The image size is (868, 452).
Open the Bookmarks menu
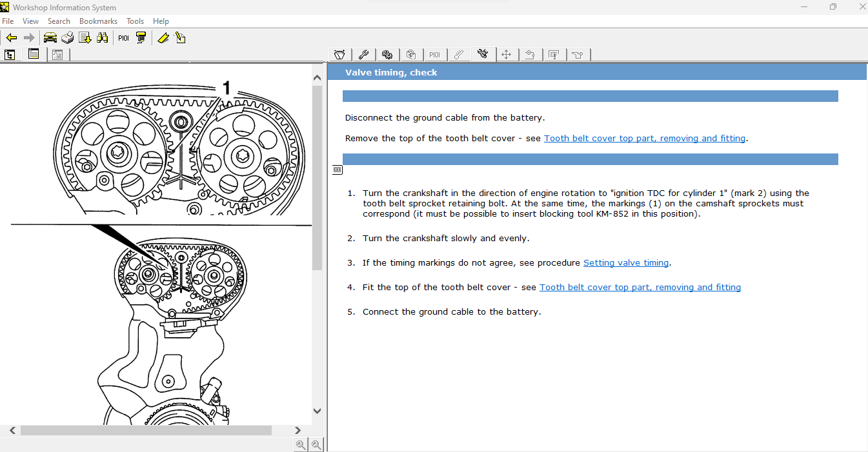pos(98,21)
